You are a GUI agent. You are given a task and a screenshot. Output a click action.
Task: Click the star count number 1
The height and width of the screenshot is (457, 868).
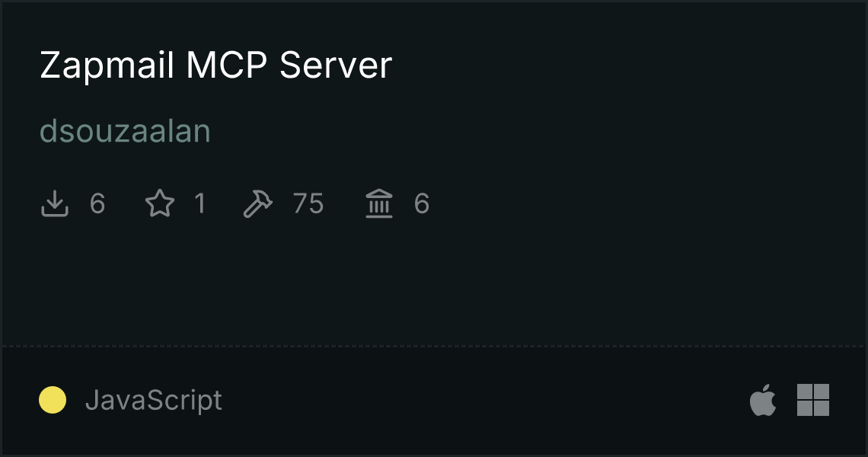pyautogui.click(x=200, y=203)
